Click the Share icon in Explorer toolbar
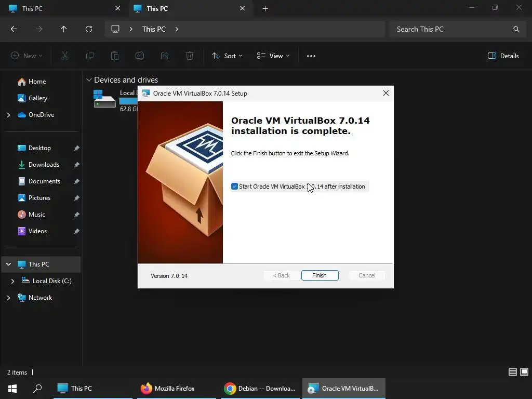This screenshot has width=532, height=399. (x=165, y=56)
